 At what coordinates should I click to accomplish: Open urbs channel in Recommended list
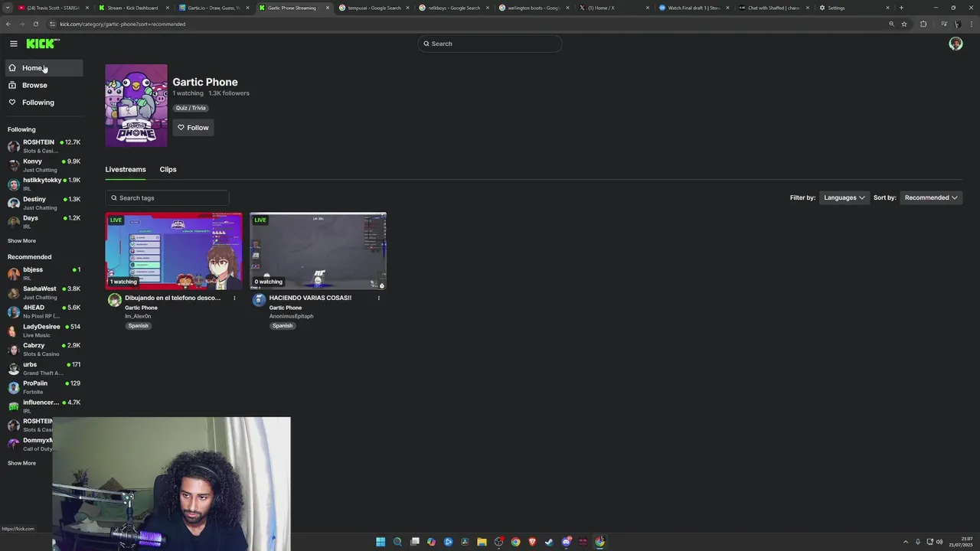(44, 368)
